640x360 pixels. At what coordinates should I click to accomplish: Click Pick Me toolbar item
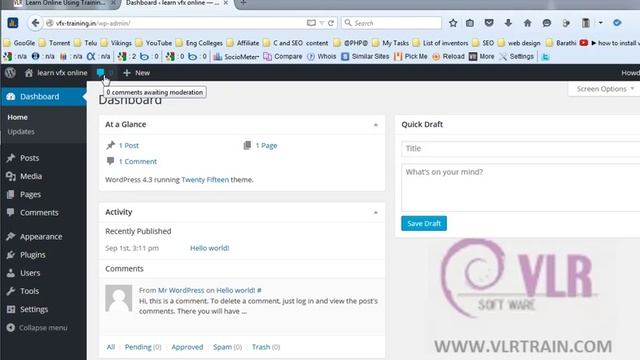411,56
